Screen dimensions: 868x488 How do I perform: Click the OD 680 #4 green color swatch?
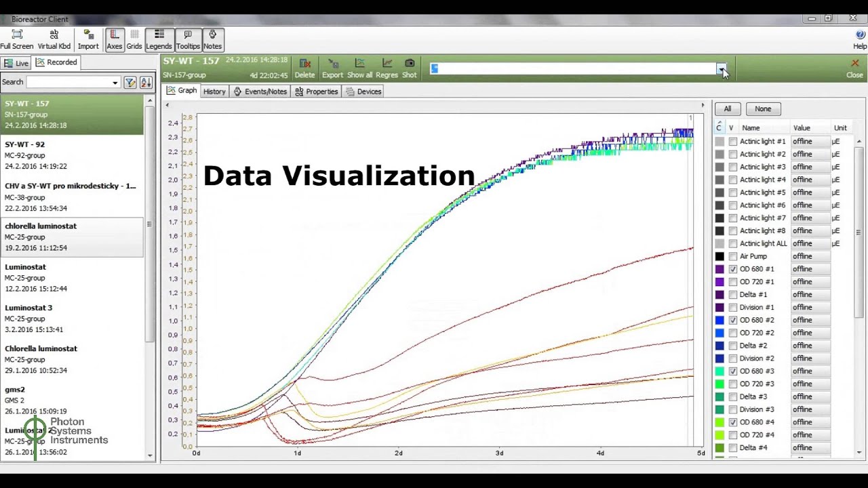click(719, 422)
